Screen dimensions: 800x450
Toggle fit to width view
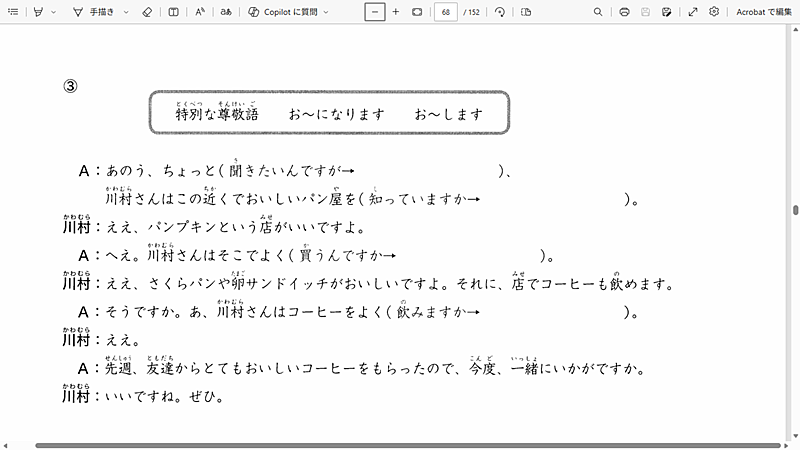417,12
